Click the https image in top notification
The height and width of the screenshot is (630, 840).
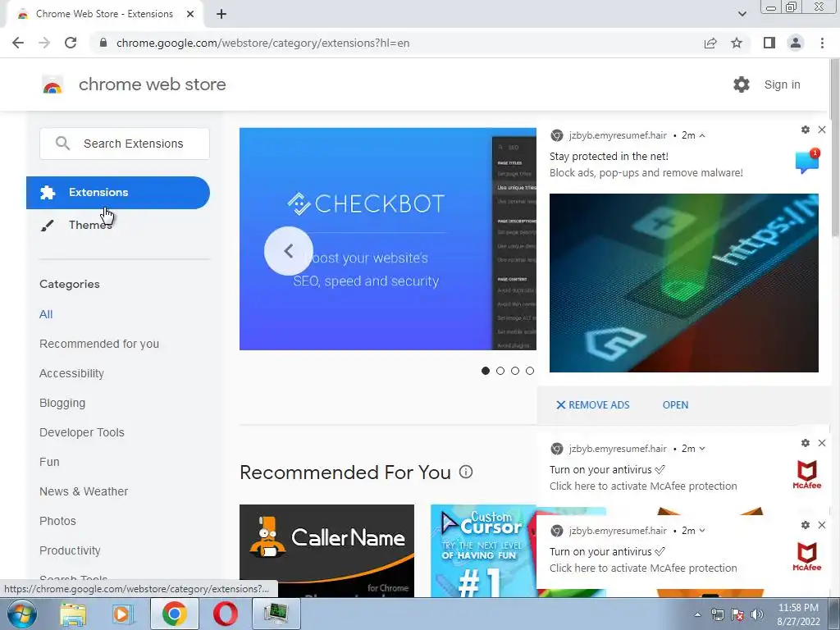683,283
